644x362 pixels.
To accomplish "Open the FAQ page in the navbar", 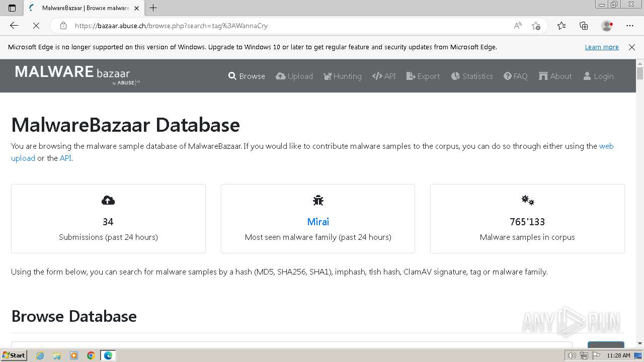I will point(516,76).
